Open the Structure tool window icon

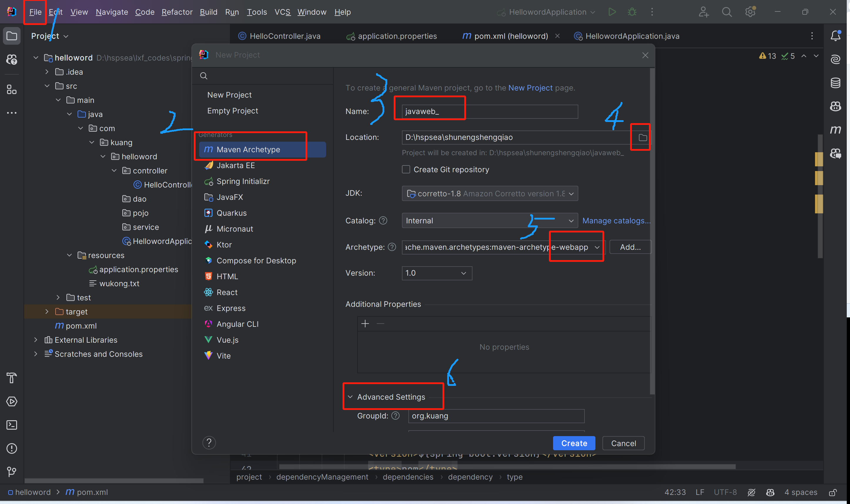point(12,90)
